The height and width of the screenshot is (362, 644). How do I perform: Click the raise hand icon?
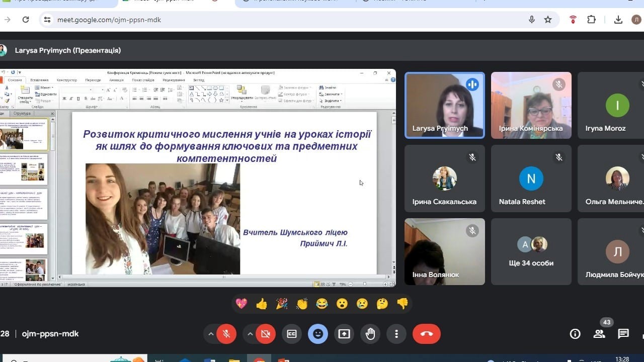370,334
